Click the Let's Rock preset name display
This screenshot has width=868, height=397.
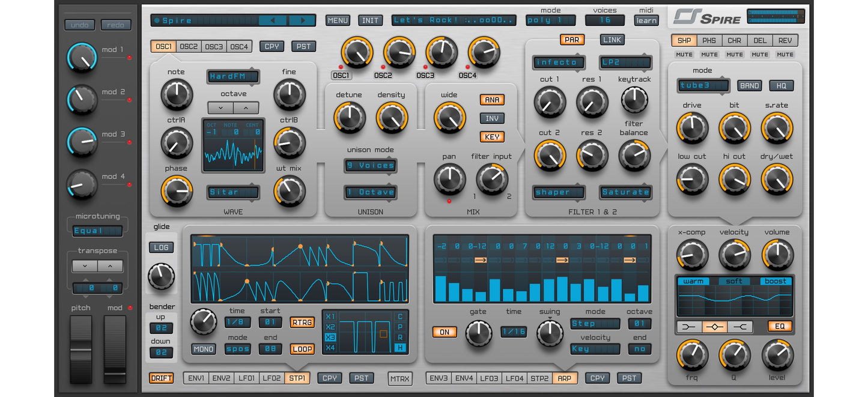coord(454,20)
